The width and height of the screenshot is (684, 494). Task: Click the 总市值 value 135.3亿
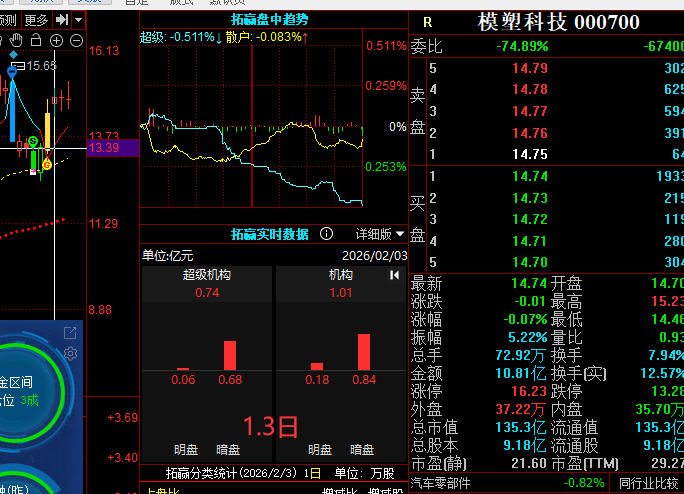(x=520, y=427)
